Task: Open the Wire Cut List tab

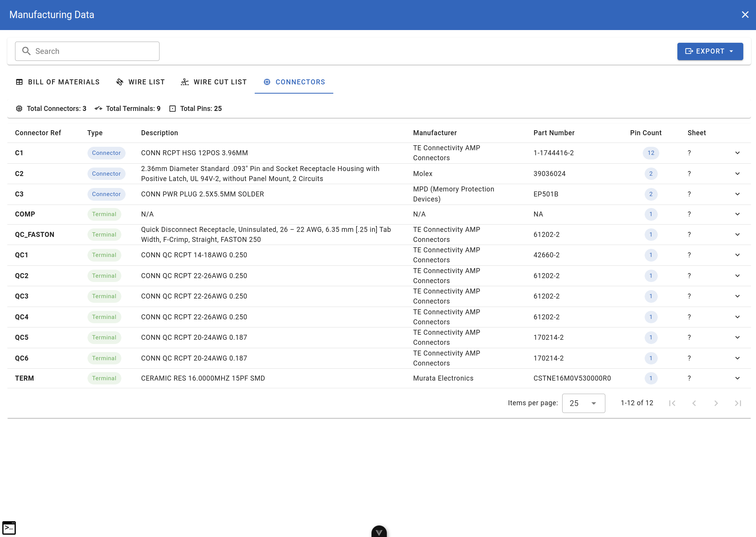Action: pyautogui.click(x=214, y=82)
